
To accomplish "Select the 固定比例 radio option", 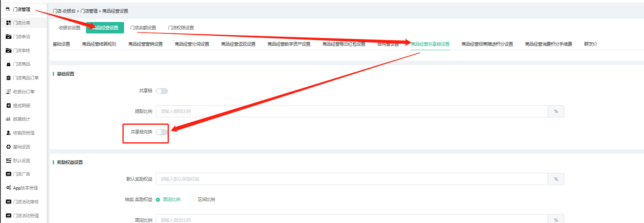I will [158, 200].
